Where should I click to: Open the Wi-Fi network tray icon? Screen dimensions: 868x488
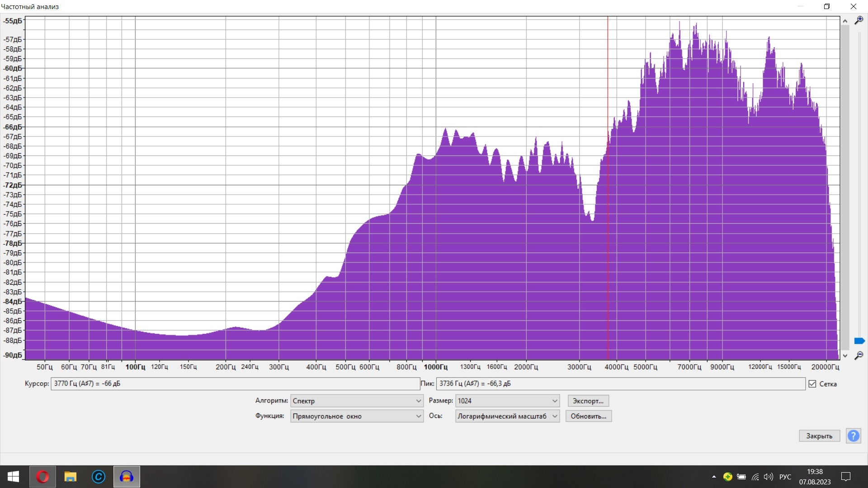[x=755, y=477]
